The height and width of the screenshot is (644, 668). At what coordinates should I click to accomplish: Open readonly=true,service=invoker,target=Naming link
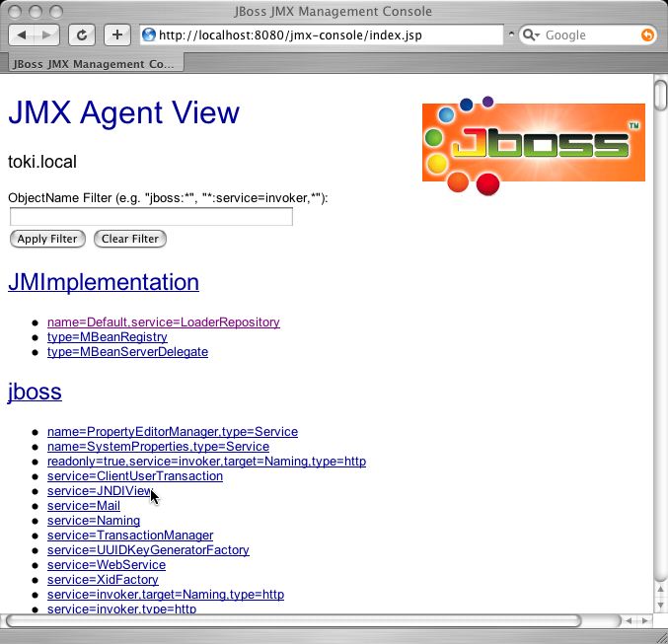pos(206,462)
